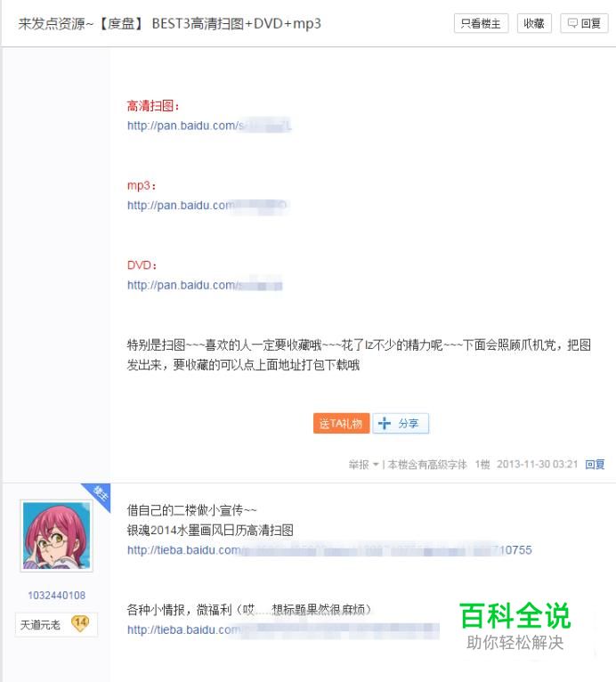Click the 天道元老 rank title badge

40,625
